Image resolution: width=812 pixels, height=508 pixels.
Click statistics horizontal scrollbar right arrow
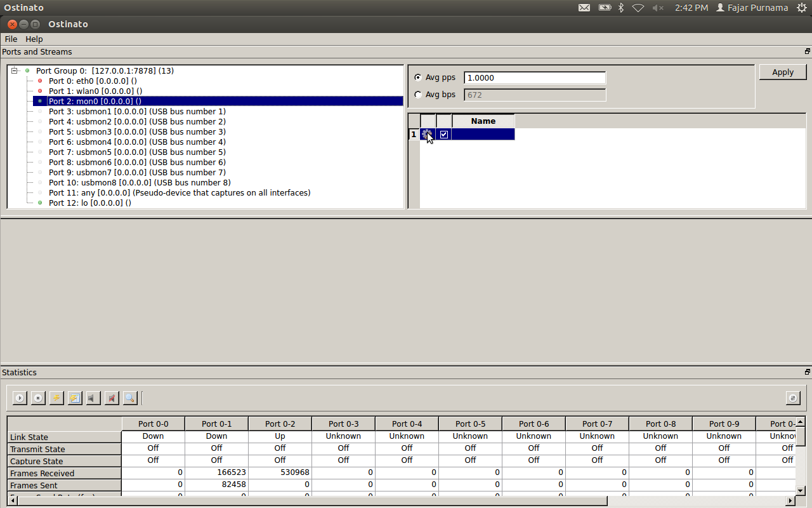[790, 501]
